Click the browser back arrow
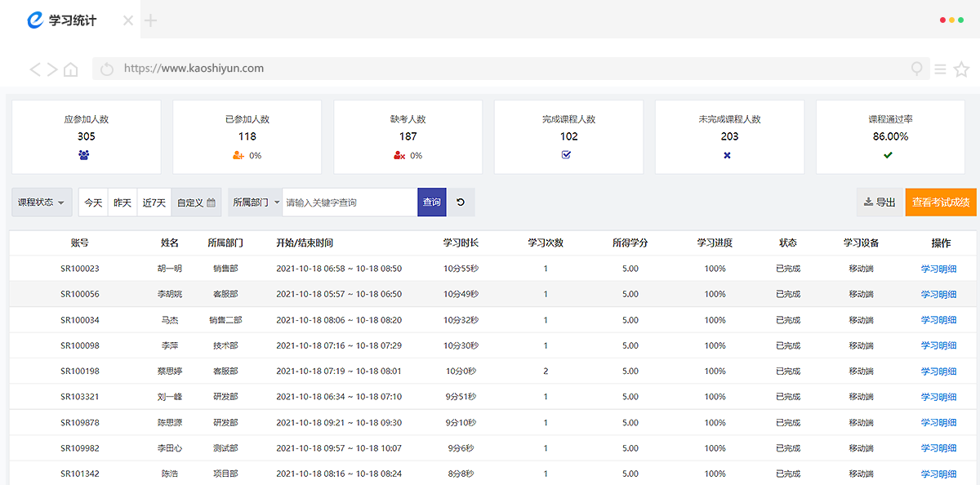This screenshot has width=980, height=485. pyautogui.click(x=35, y=69)
